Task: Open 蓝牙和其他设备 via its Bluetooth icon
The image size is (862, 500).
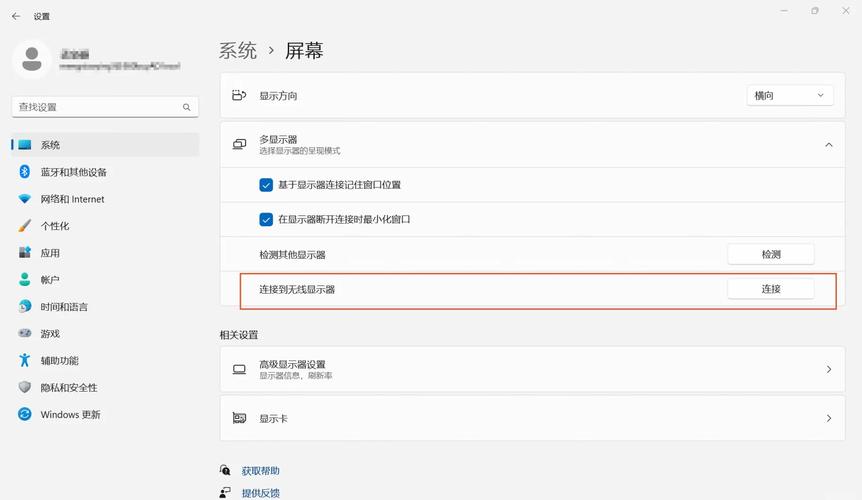Action: pos(25,172)
